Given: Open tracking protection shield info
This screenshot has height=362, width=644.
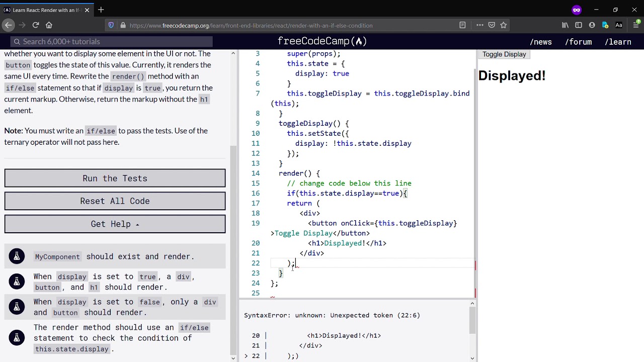Looking at the screenshot, I should (111, 25).
